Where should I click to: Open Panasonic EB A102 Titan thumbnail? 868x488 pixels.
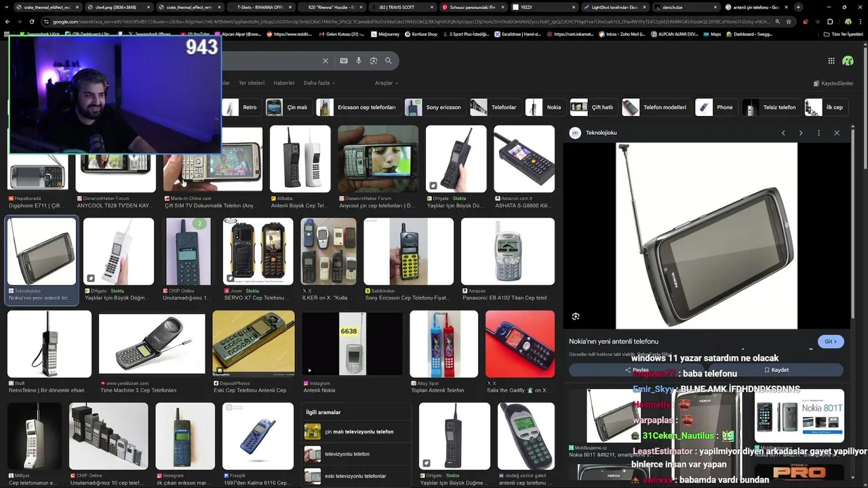[508, 251]
